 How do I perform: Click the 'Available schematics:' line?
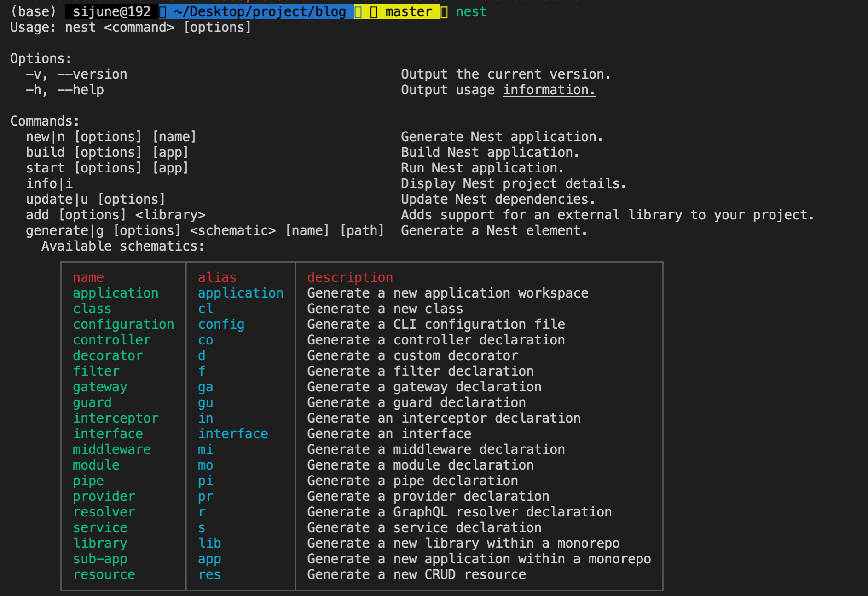point(123,246)
